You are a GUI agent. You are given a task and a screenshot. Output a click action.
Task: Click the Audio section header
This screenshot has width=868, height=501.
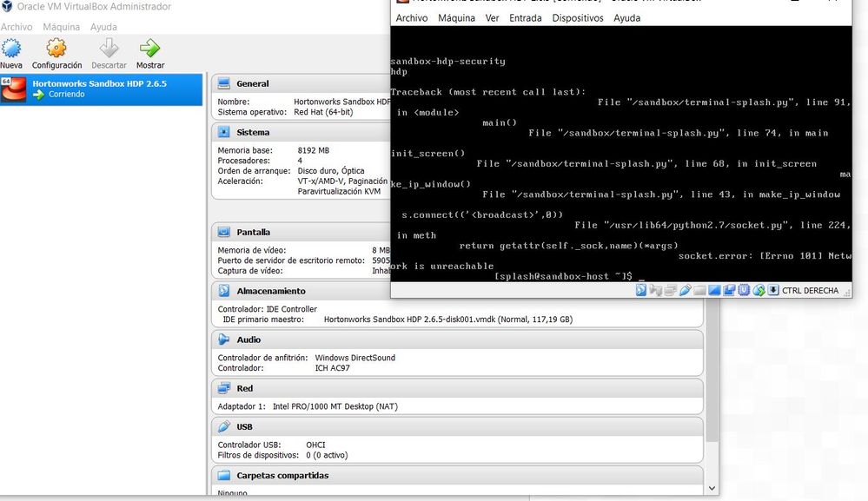(x=248, y=339)
